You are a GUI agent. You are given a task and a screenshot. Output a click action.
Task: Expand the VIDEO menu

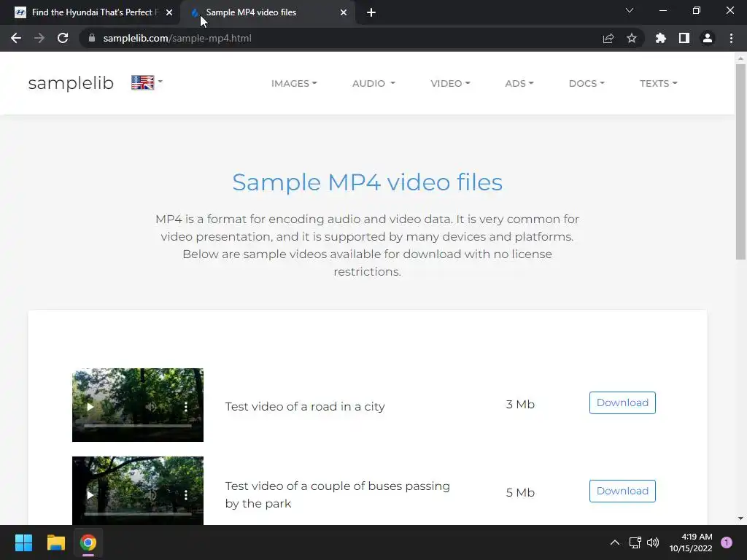pos(450,83)
